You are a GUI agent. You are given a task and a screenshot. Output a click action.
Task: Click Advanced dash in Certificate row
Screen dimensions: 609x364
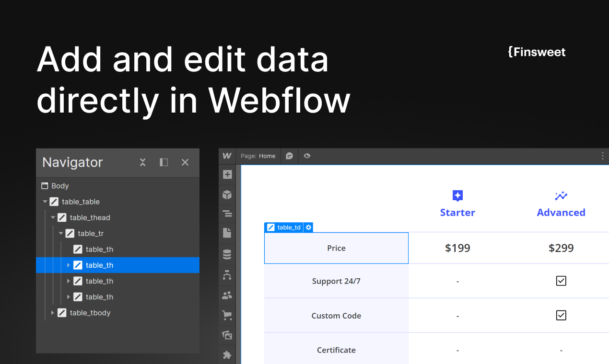pos(561,351)
